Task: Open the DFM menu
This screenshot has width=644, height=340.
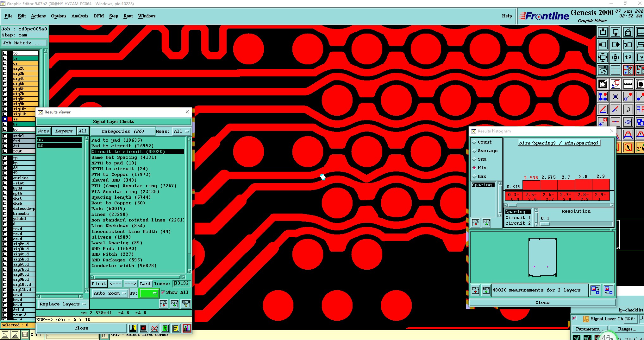Action: point(99,16)
